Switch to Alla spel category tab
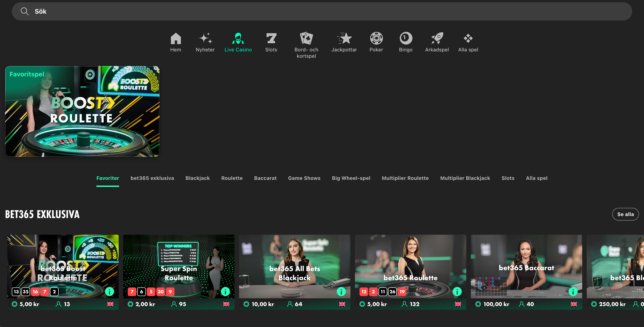644x327 pixels. tap(537, 178)
